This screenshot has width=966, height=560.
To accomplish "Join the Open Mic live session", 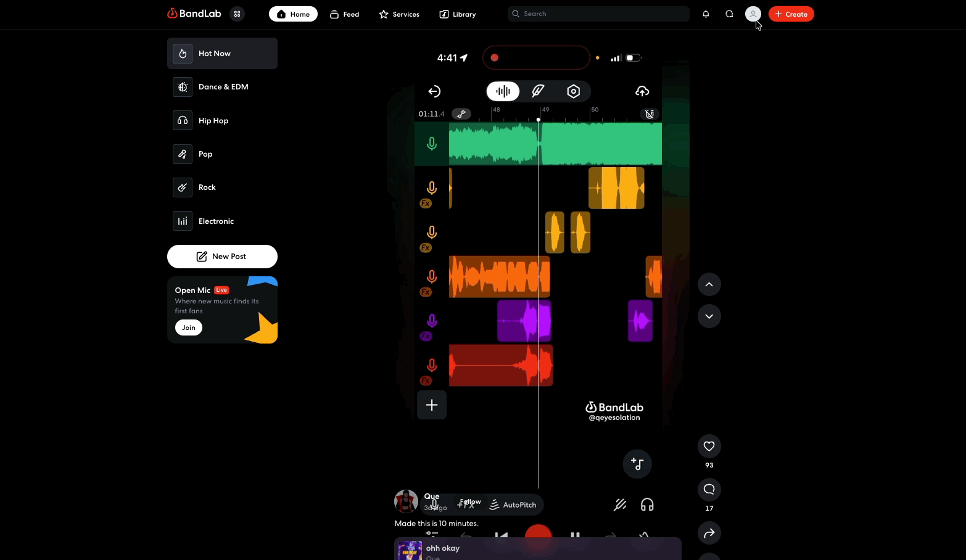I will pos(189,328).
